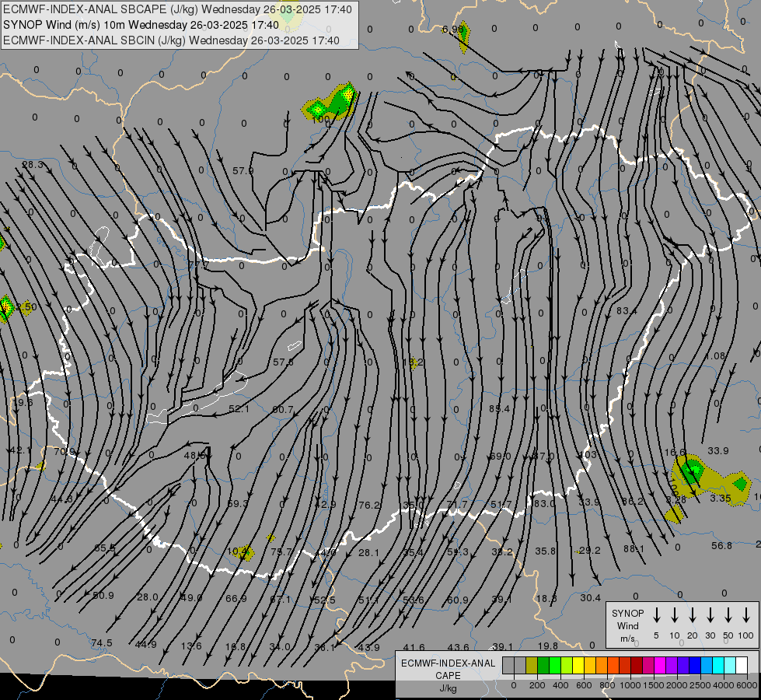
Task: Select the dark red CAPE legend swatch
Action: (x=637, y=666)
